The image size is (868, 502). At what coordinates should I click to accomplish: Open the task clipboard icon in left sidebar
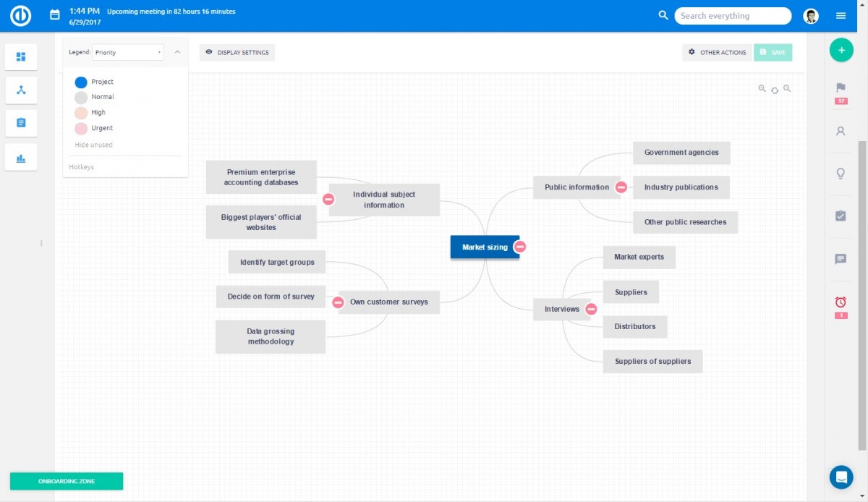(x=21, y=123)
